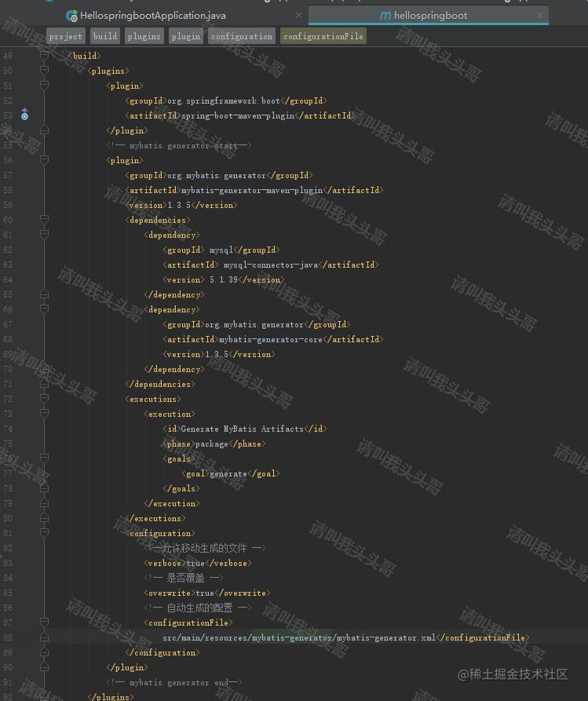Click the '是否覆盖' comment on line 84
Screen dimensions: 588x701
pos(185,578)
